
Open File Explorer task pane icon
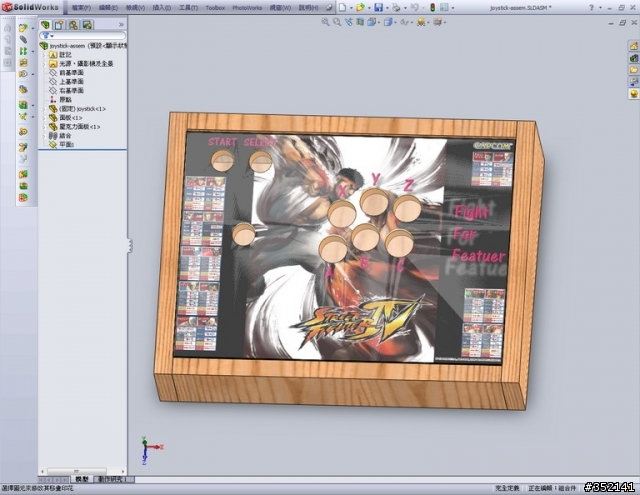[x=633, y=70]
